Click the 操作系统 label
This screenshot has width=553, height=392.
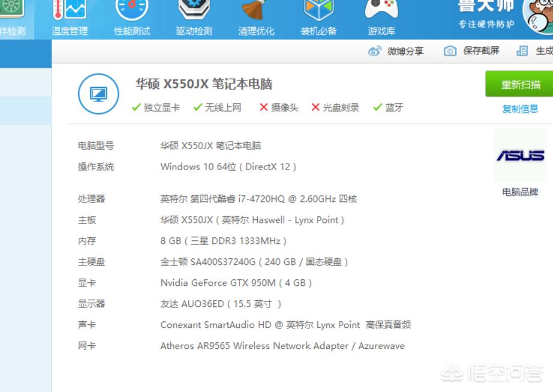click(96, 167)
